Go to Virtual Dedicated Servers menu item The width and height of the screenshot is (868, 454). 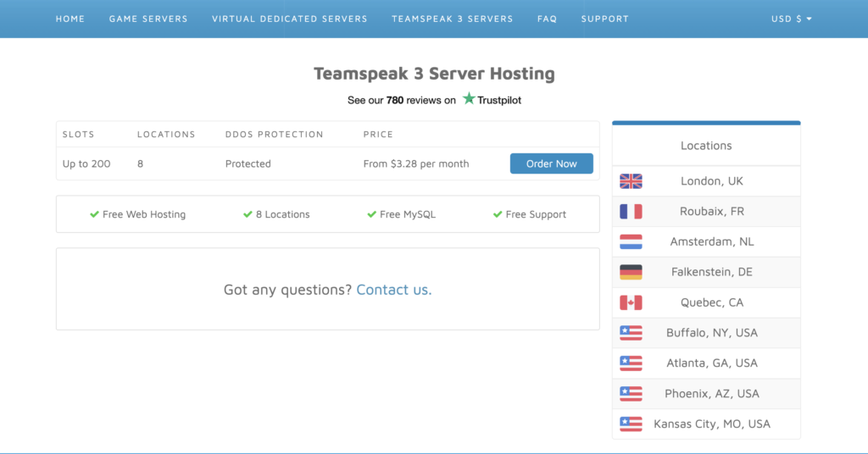click(290, 19)
